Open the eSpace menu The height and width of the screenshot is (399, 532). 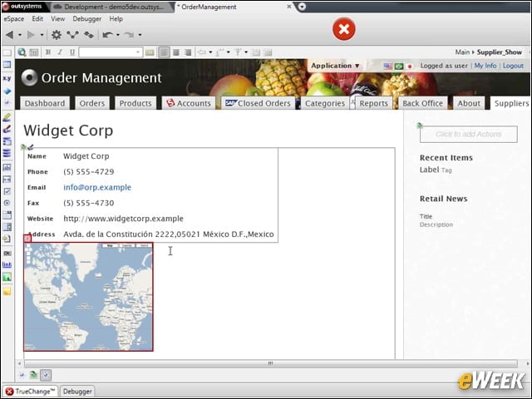click(x=13, y=19)
